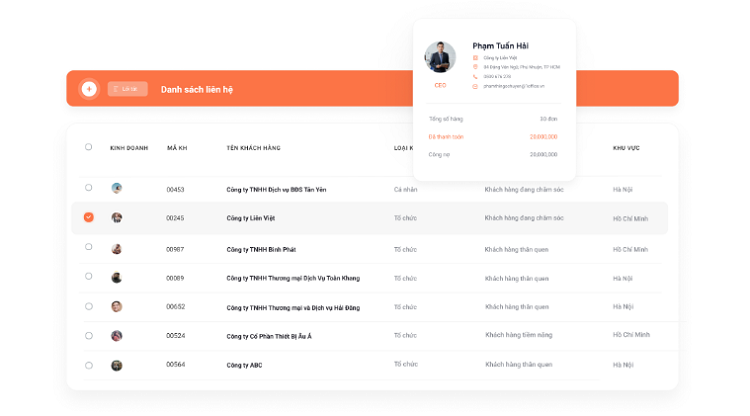The width and height of the screenshot is (750, 416).
Task: Toggle the select-all checkbox in table header
Action: pyautogui.click(x=88, y=147)
